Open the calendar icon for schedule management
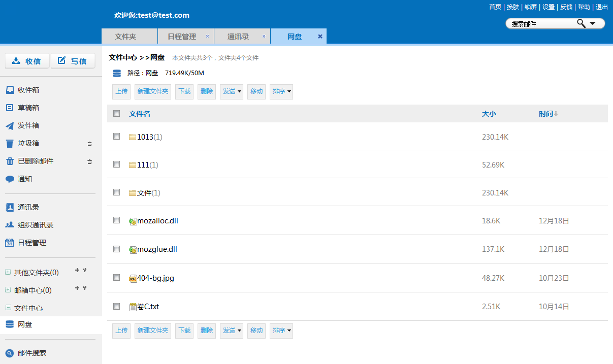The image size is (613, 364). tap(10, 243)
